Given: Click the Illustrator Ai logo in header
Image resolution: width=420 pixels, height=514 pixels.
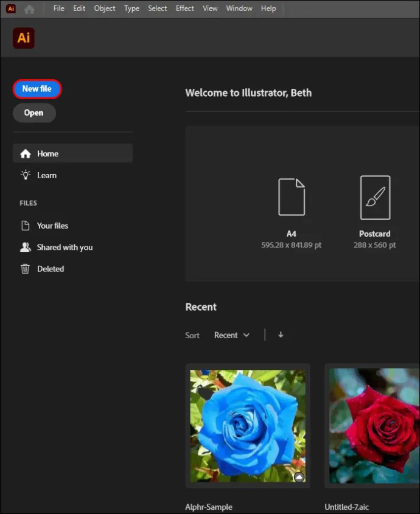Looking at the screenshot, I should coord(24,38).
